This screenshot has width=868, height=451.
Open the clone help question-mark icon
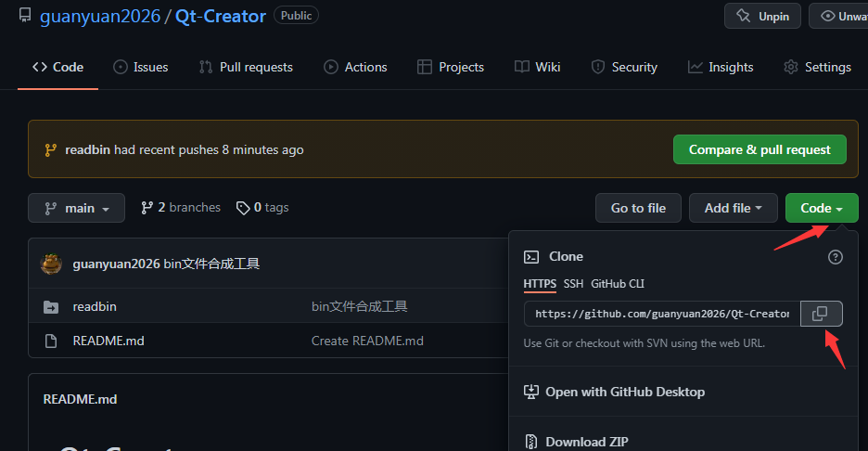835,257
